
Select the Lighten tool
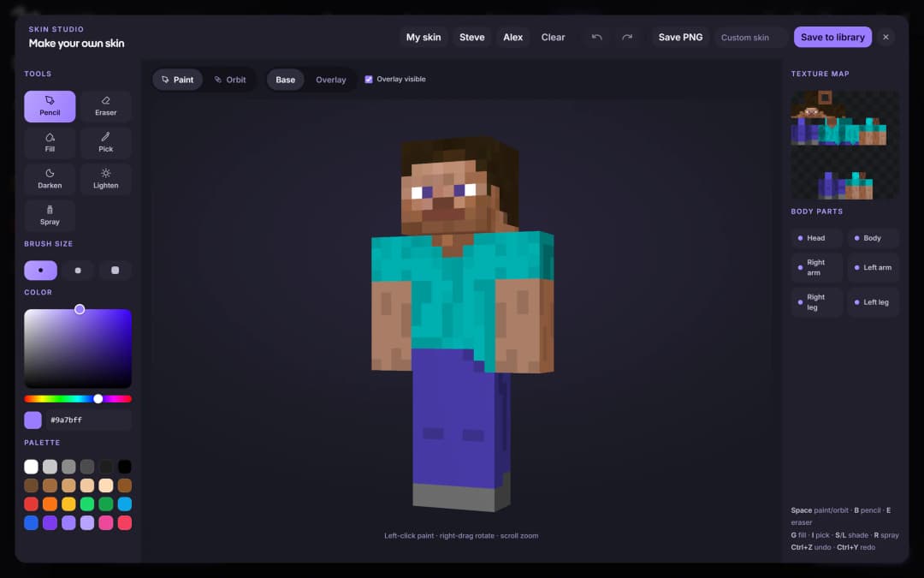(x=105, y=179)
